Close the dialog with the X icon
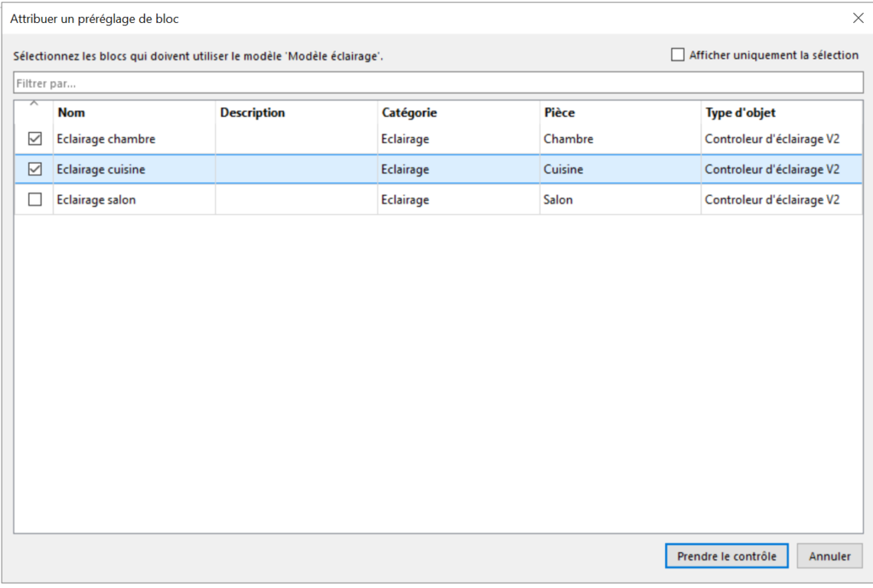 858,18
